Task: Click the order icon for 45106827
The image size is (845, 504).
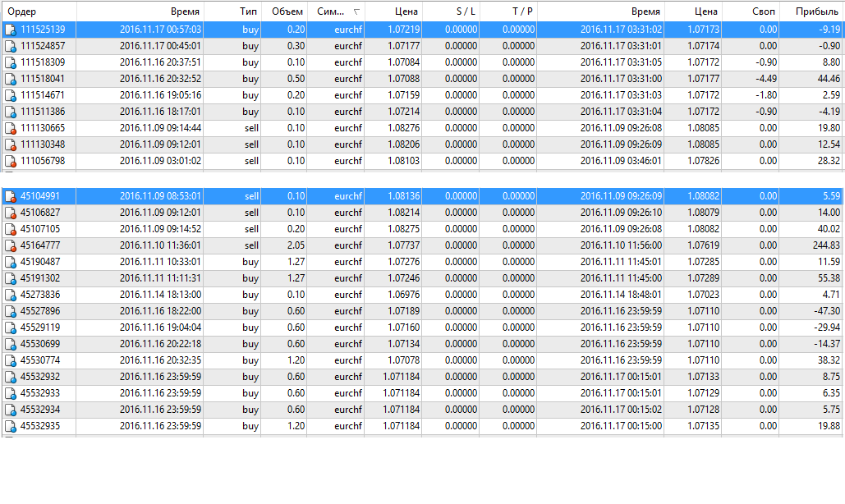Action: pos(10,213)
